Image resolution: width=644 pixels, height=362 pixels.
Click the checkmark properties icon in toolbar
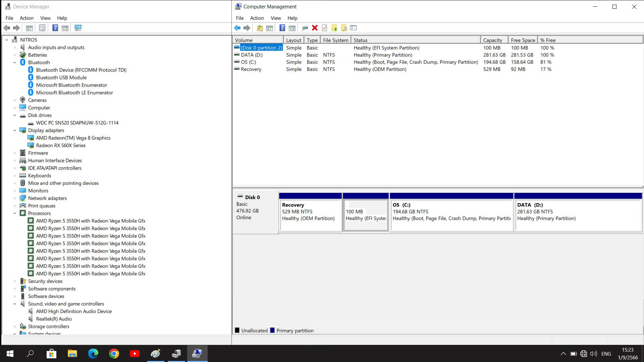(x=324, y=28)
